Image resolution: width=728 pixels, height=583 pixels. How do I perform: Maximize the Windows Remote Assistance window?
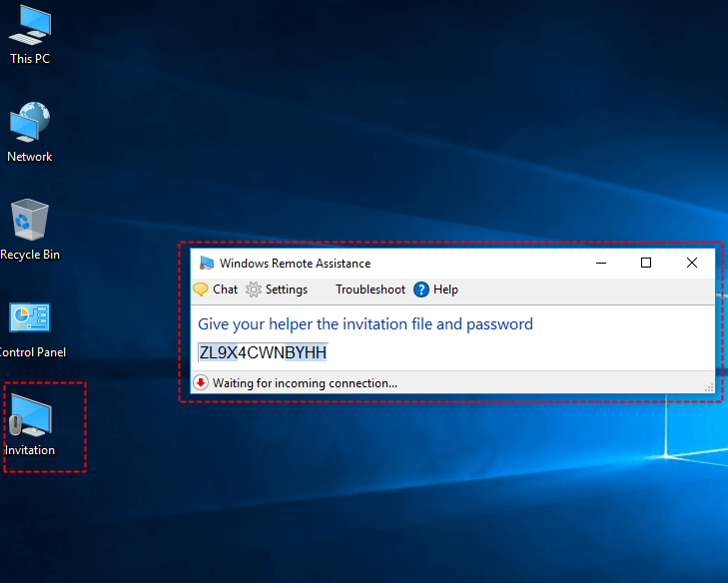point(646,263)
